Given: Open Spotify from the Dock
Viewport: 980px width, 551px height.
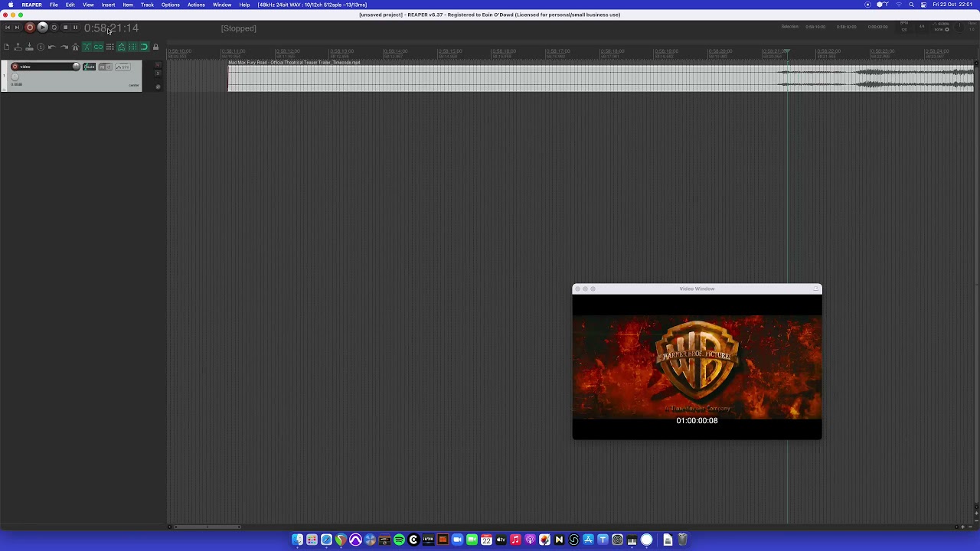Looking at the screenshot, I should (399, 540).
